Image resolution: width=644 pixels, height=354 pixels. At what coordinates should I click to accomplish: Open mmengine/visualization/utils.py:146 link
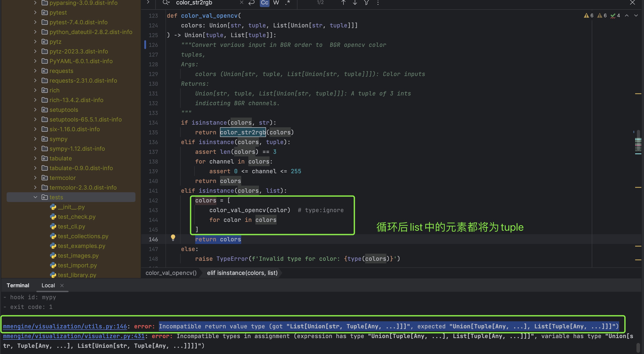coord(65,326)
